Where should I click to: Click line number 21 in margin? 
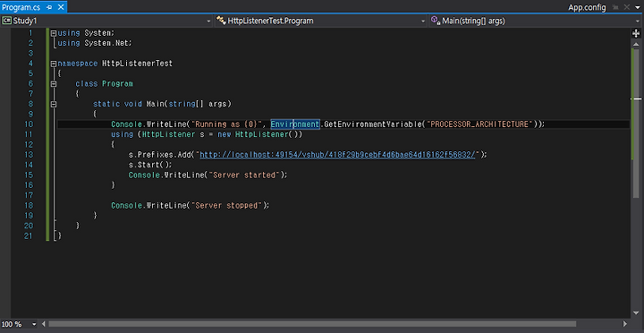tap(29, 235)
